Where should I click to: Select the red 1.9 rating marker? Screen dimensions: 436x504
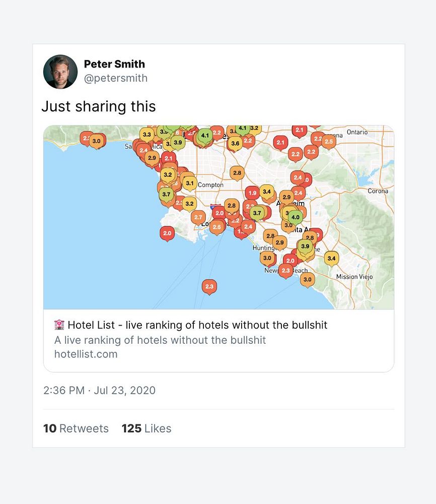[x=253, y=193]
